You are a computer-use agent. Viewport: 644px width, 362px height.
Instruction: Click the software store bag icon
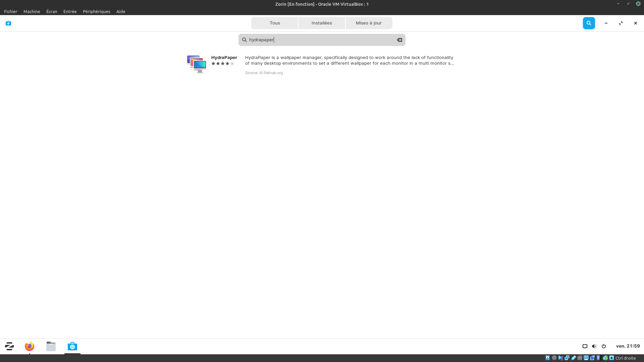(8, 23)
